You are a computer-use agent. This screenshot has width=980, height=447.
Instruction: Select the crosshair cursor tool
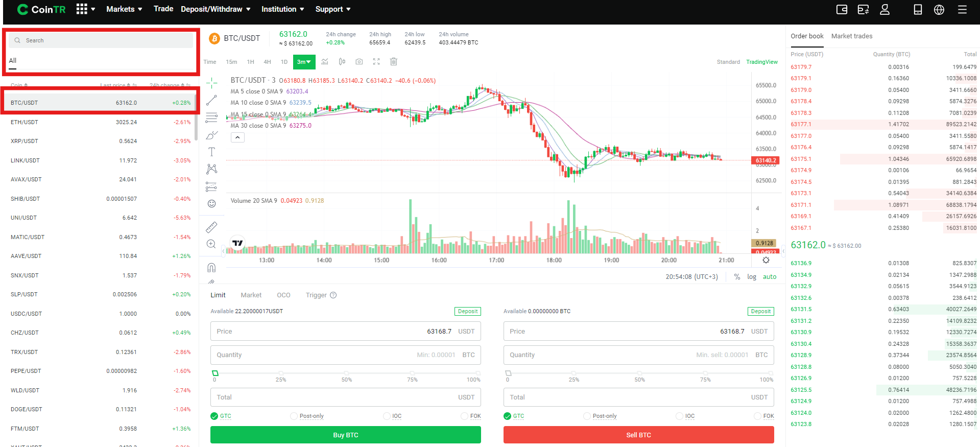pos(211,83)
